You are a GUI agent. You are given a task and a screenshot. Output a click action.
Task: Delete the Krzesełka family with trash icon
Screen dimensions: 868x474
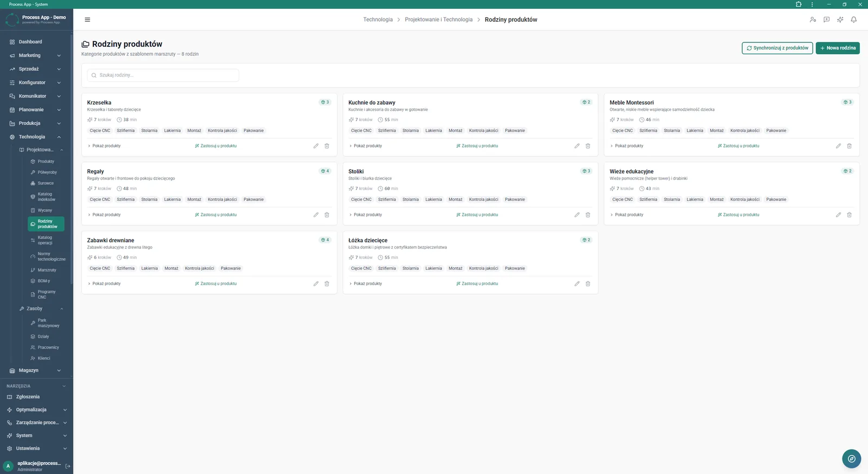point(327,146)
